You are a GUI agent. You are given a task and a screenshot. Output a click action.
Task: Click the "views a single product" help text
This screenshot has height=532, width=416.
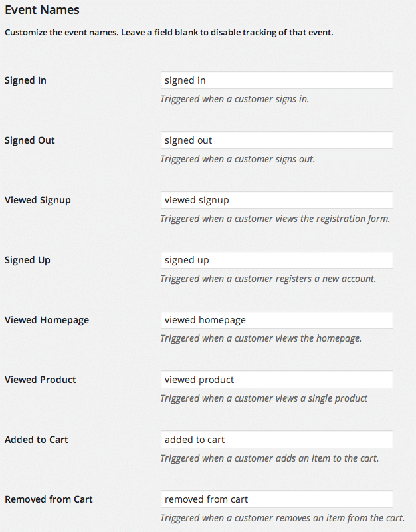264,398
